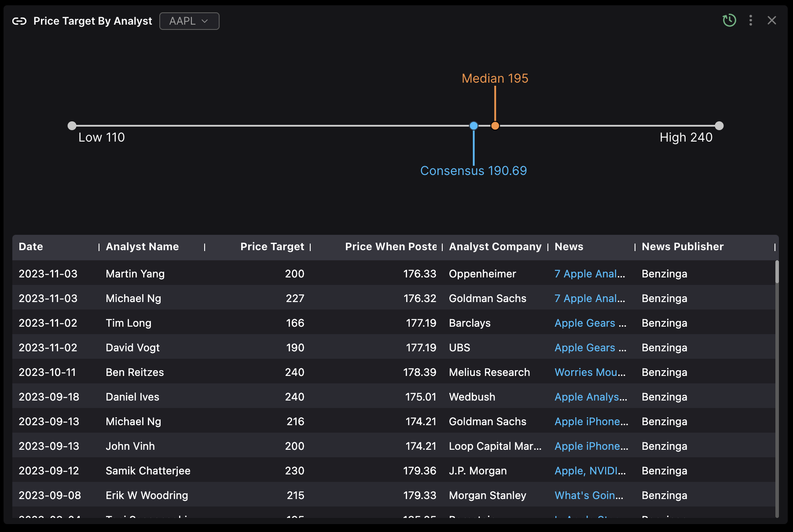Click the 'Wedbush' company cell
Image resolution: width=793 pixels, height=532 pixels.
(x=472, y=397)
